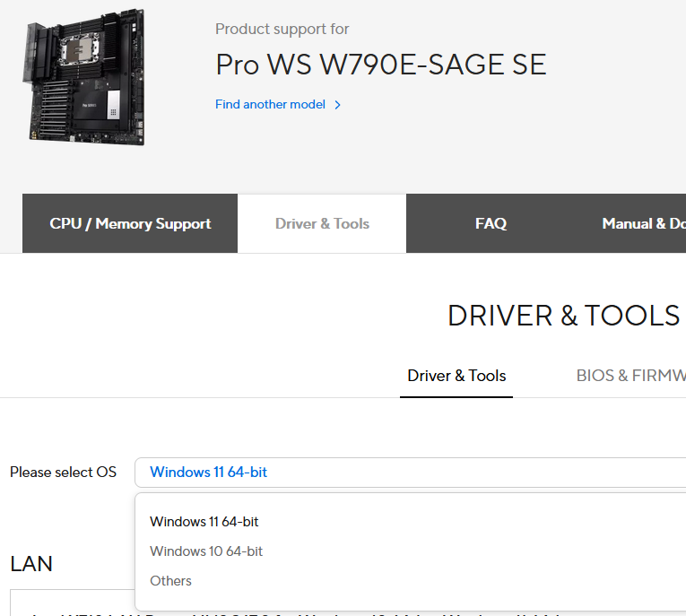
Task: Select the Others OS option
Action: (x=170, y=581)
